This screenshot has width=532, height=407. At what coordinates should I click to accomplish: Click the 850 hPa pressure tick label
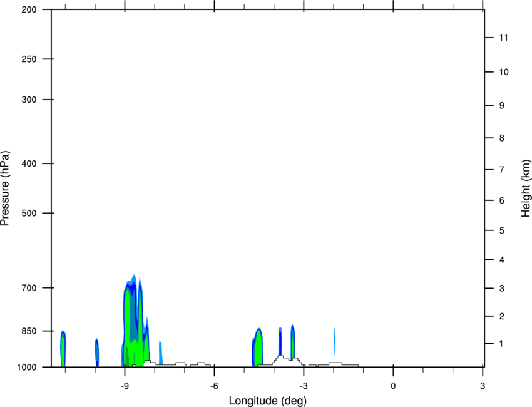[29, 331]
